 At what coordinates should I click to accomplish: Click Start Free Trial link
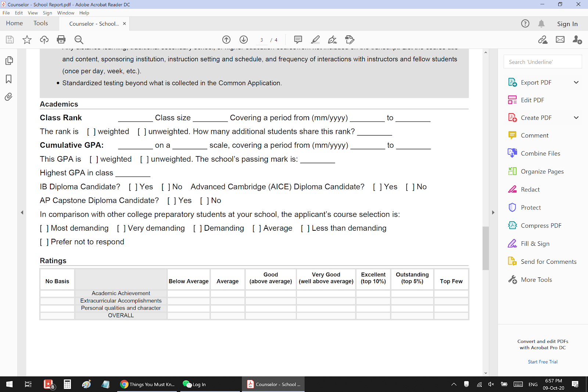tap(543, 362)
